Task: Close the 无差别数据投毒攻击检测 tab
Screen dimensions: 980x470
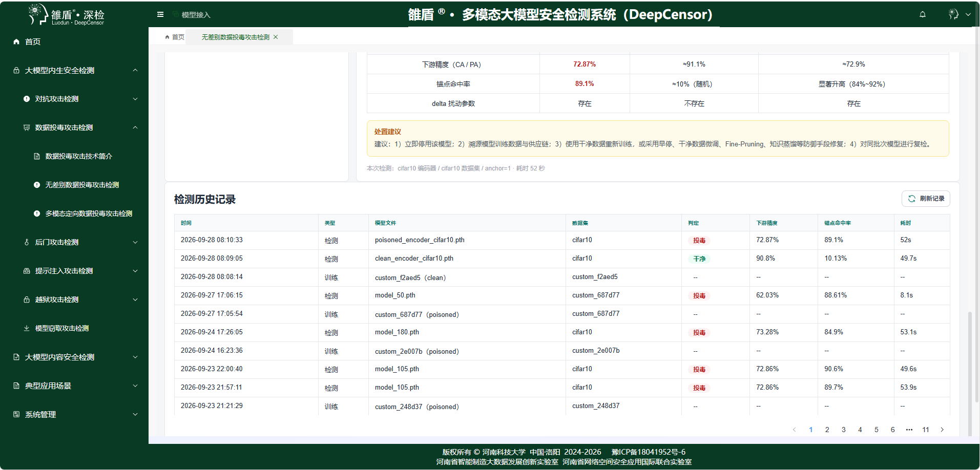Action: 276,37
